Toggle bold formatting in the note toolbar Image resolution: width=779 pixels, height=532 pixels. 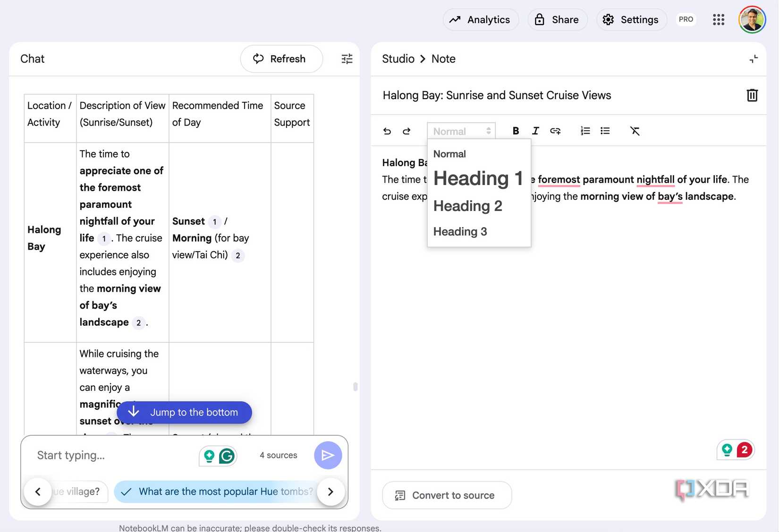coord(516,131)
